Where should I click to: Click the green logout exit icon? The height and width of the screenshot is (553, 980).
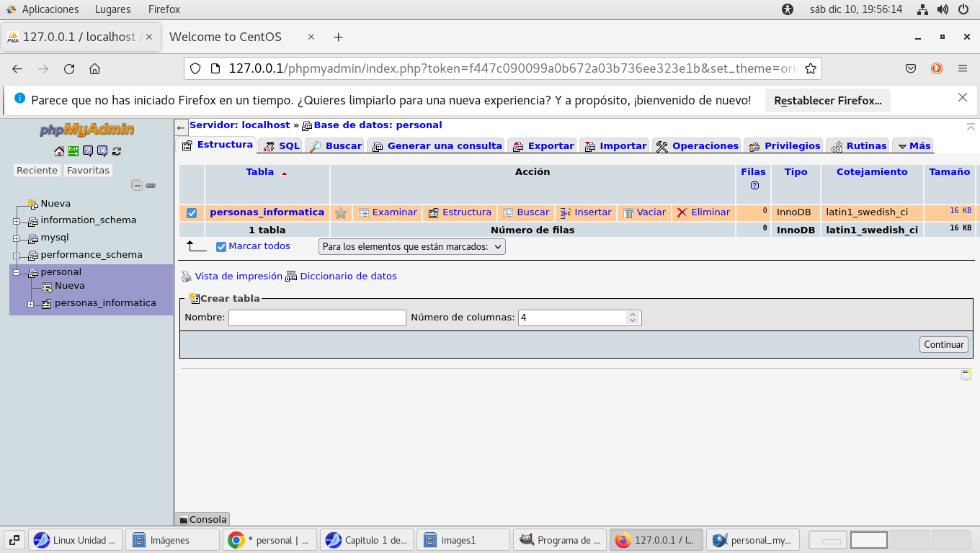[73, 151]
